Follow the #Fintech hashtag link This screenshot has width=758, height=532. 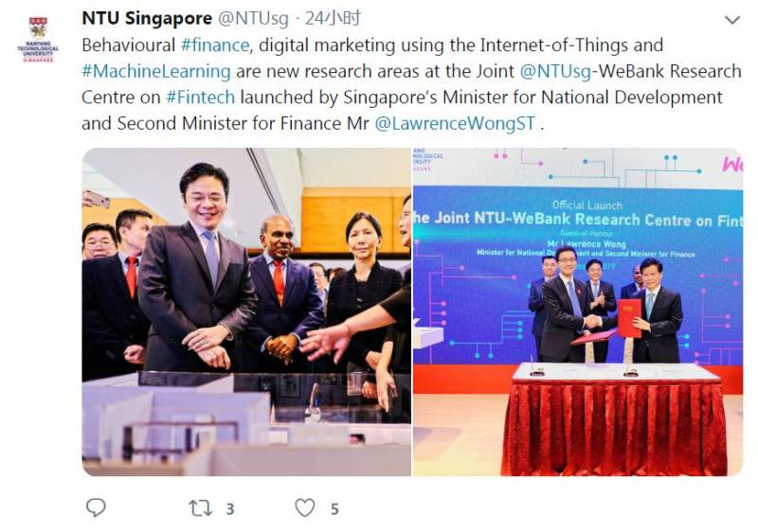(x=201, y=98)
